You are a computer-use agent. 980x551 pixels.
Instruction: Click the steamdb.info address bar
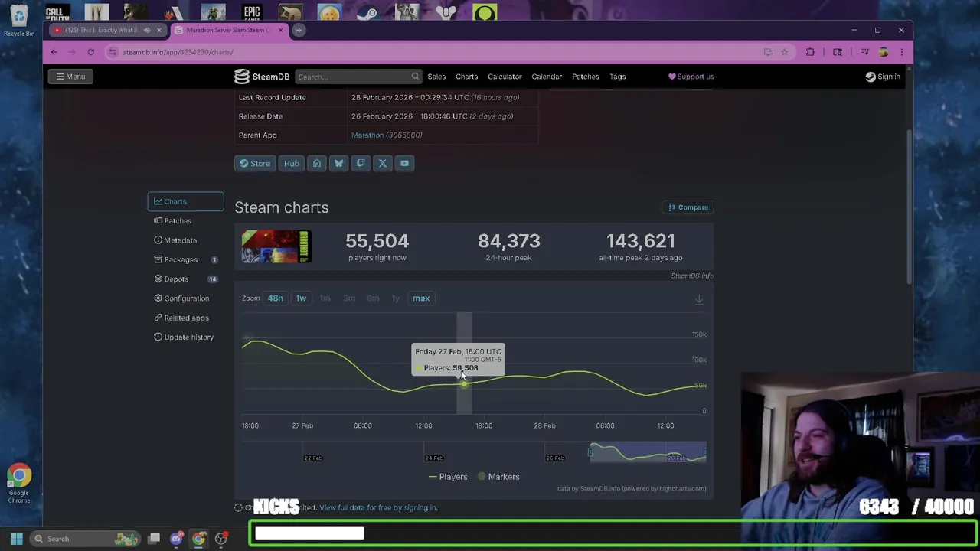(x=436, y=52)
